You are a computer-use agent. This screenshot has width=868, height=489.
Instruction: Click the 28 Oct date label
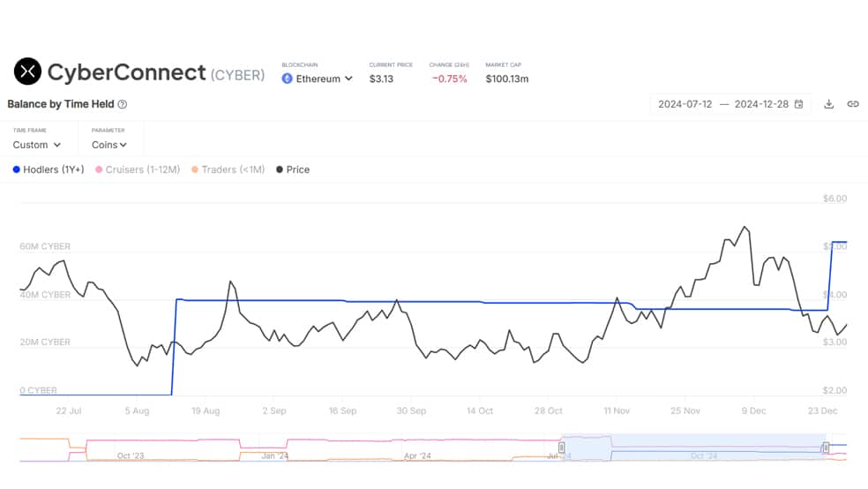click(548, 411)
